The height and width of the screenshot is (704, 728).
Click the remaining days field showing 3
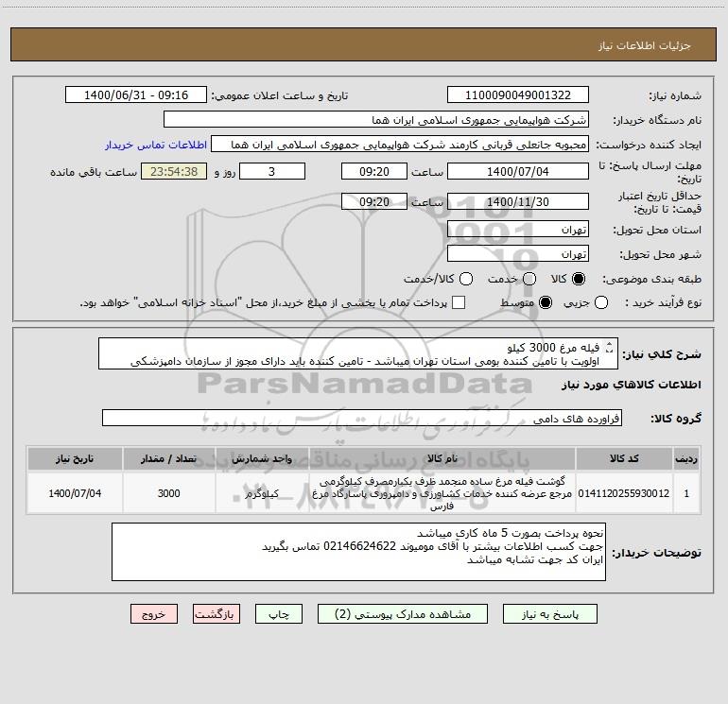(x=272, y=171)
